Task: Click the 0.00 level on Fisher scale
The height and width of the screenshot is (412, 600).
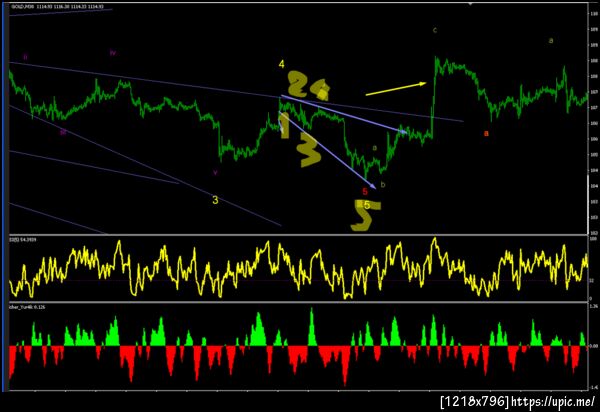Action: (593, 346)
